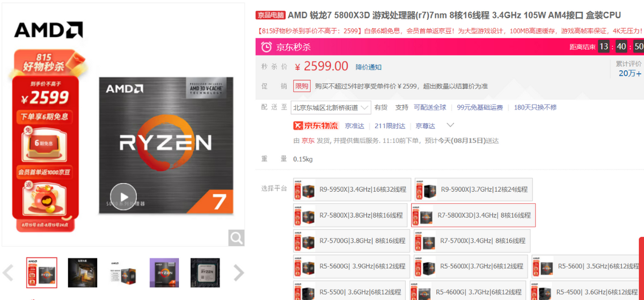
Task: Click 可配送全球 link
Action: pos(430,107)
